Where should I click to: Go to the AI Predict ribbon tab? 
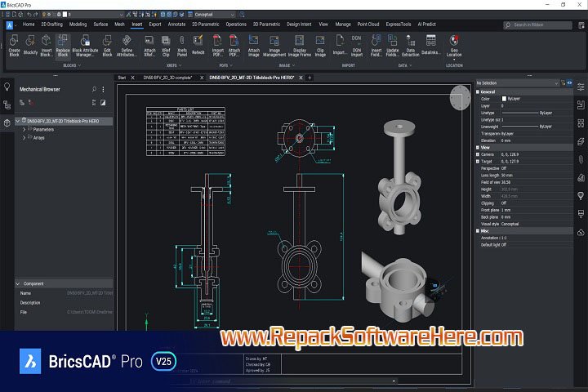tap(427, 24)
